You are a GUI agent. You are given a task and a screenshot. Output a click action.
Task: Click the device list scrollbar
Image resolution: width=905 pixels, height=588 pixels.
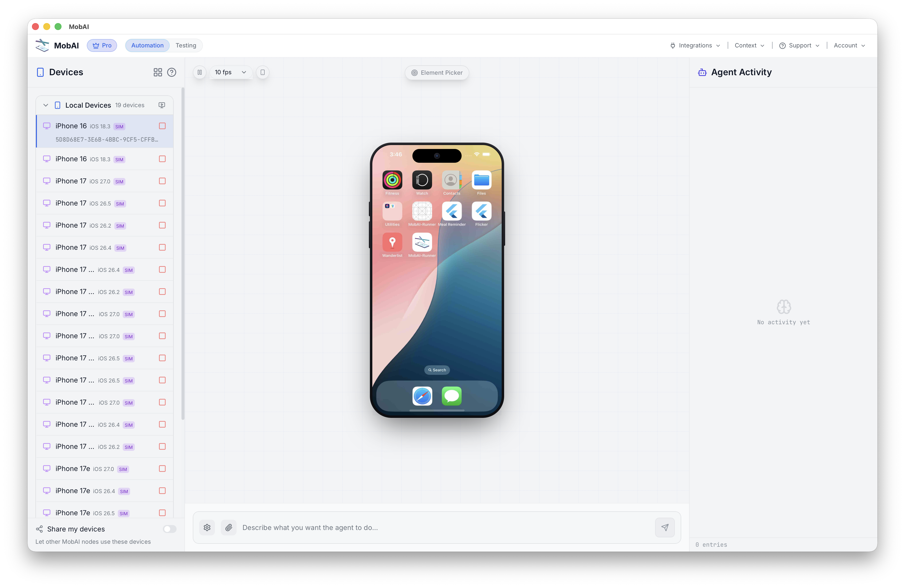pyautogui.click(x=183, y=254)
